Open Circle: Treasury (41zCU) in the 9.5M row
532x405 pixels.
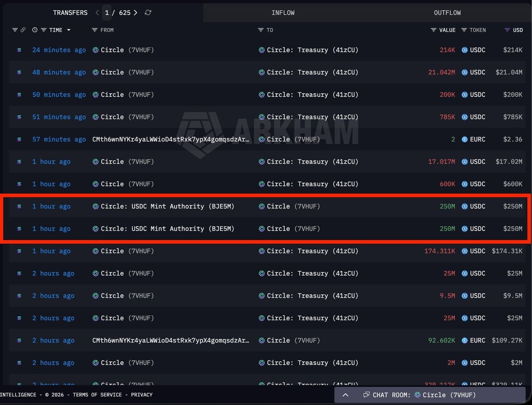coord(312,296)
